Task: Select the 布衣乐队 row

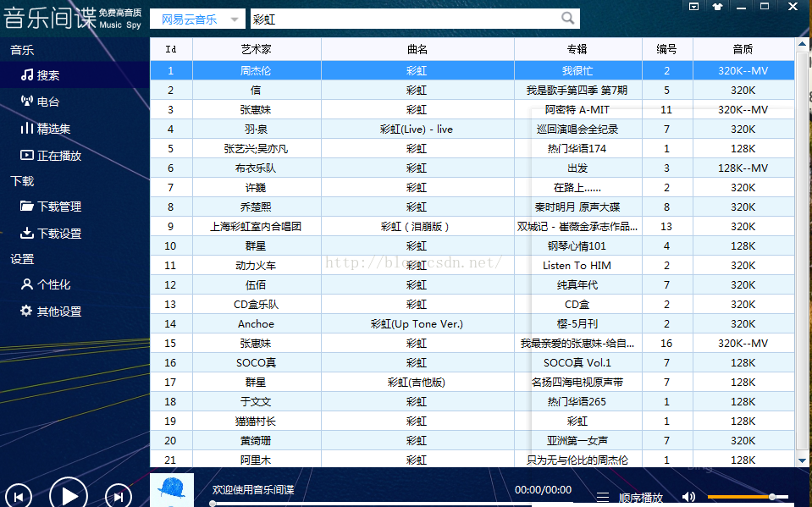Action: click(472, 168)
